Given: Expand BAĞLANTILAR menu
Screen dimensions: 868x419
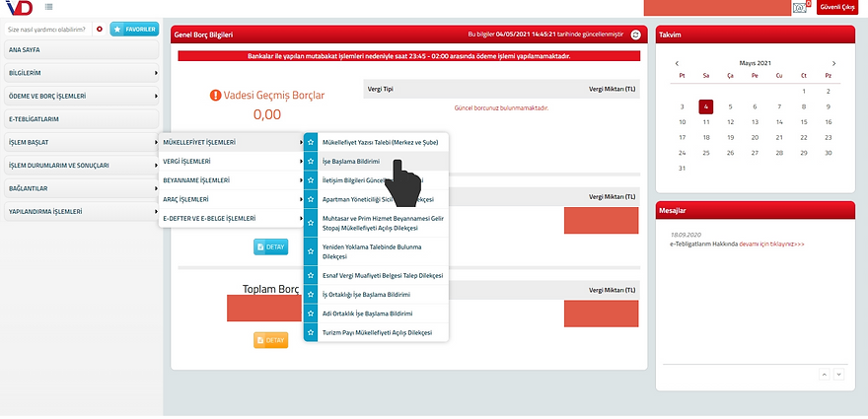Looking at the screenshot, I should click(x=81, y=188).
